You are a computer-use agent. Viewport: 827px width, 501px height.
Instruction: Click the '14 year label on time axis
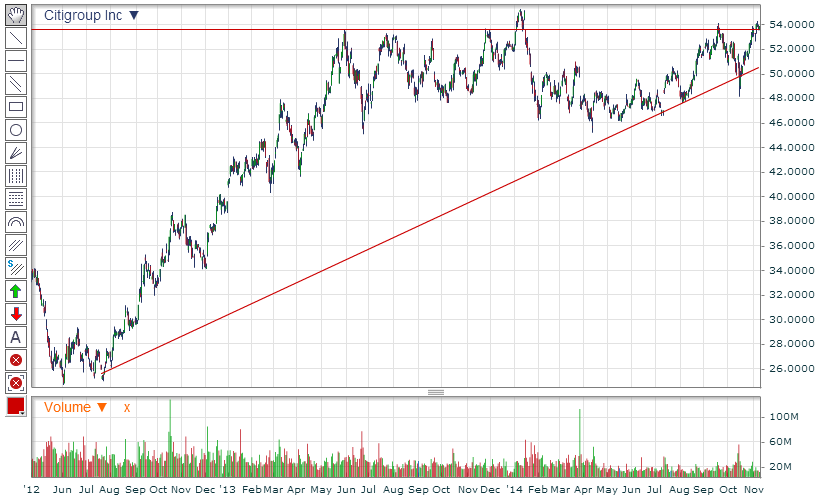click(x=514, y=489)
